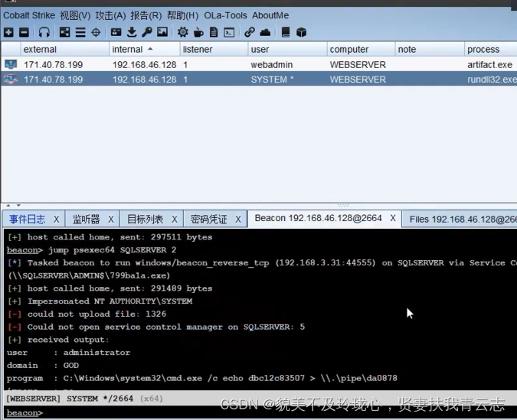Switch to pivot graph view icon
The image size is (517, 420).
coord(64,32)
